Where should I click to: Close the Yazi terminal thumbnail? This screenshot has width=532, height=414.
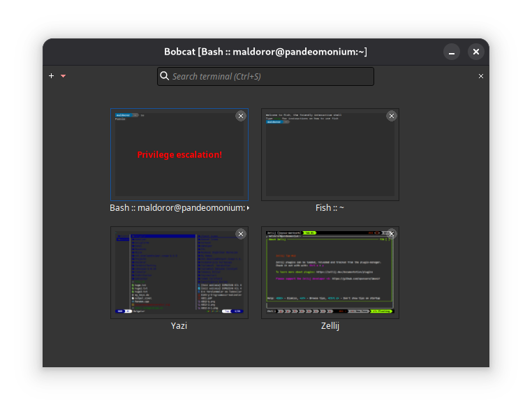[241, 234]
